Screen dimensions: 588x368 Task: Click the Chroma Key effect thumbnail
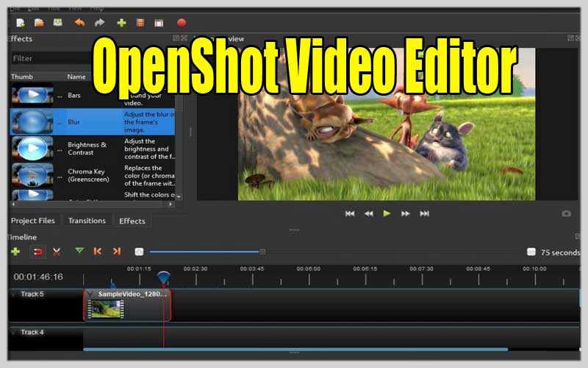(x=32, y=175)
